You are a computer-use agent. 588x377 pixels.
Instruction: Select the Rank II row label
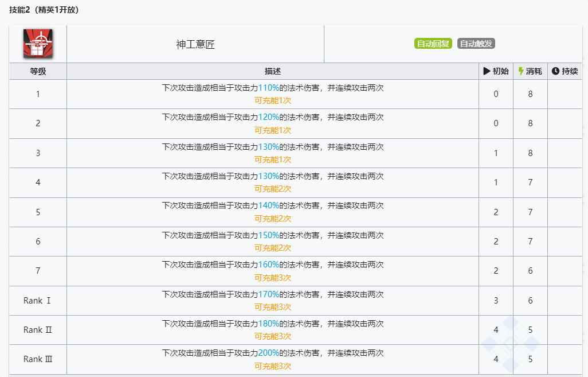point(37,330)
